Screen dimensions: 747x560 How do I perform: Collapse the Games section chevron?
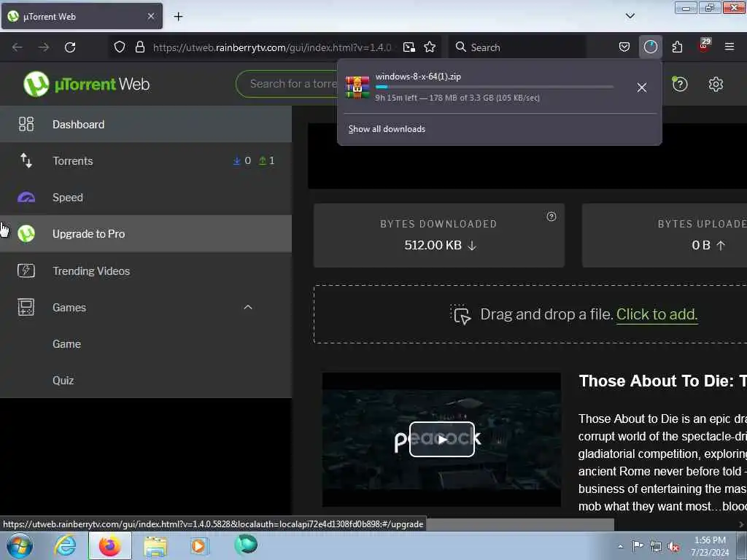[248, 307]
